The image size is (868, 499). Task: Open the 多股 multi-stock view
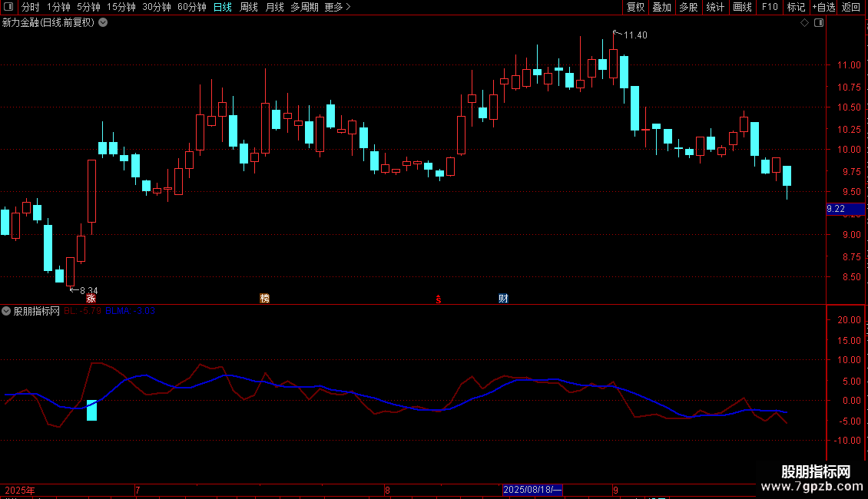click(x=689, y=7)
